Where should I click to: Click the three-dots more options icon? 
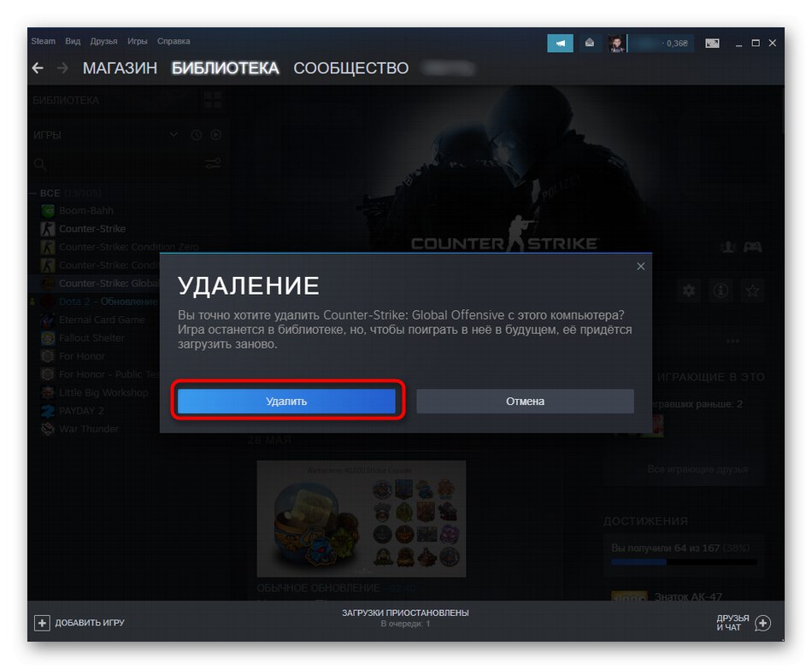(x=733, y=341)
